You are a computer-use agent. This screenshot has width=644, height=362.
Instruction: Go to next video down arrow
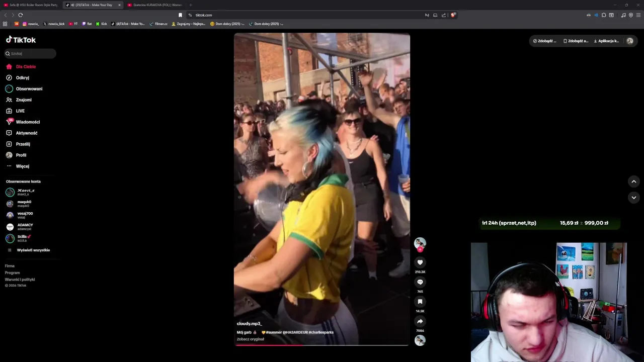click(x=633, y=198)
